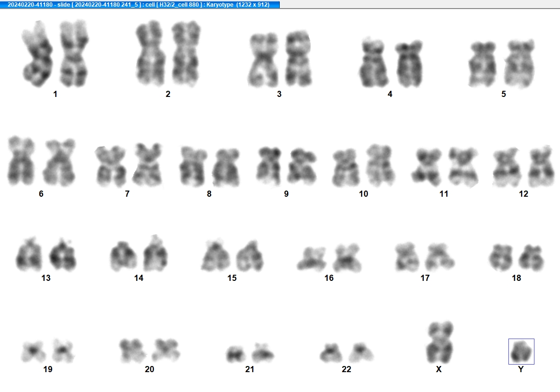
Task: Select the right chromosome 5 homolog
Action: click(x=520, y=64)
